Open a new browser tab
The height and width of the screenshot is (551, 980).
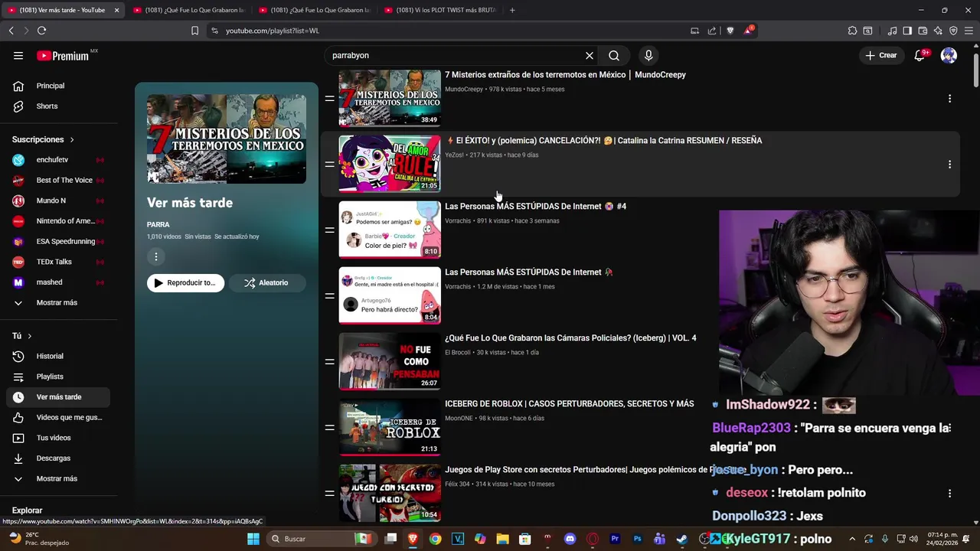point(512,10)
